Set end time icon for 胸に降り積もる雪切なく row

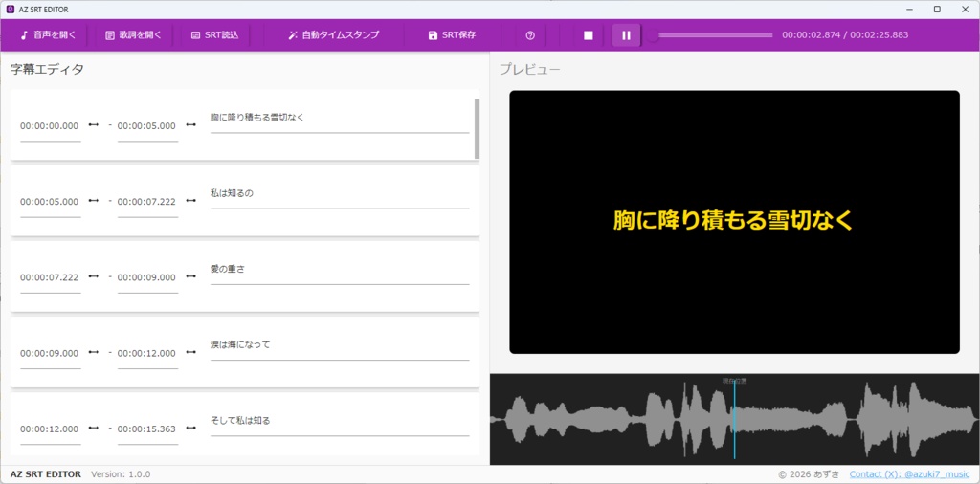190,125
